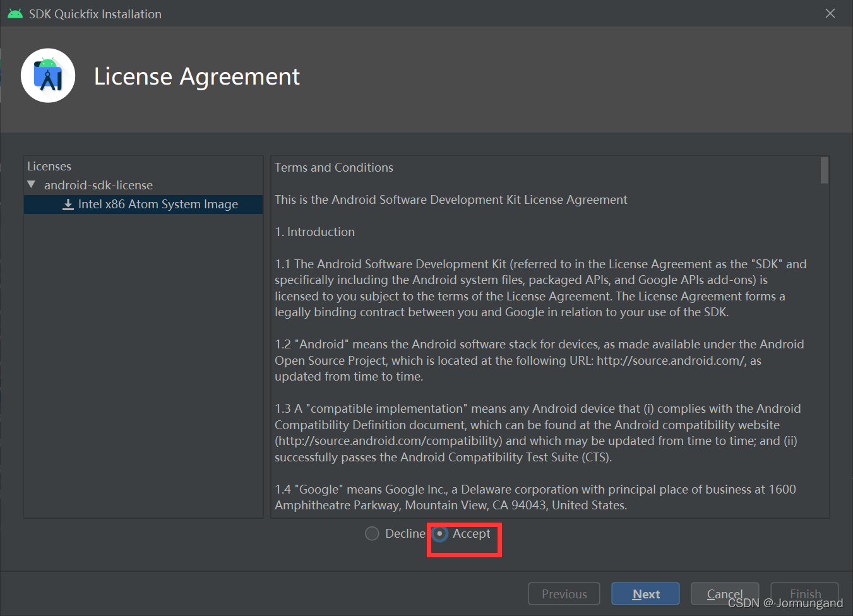Click the license text scrollbar thumb
853x616 pixels.
(824, 170)
